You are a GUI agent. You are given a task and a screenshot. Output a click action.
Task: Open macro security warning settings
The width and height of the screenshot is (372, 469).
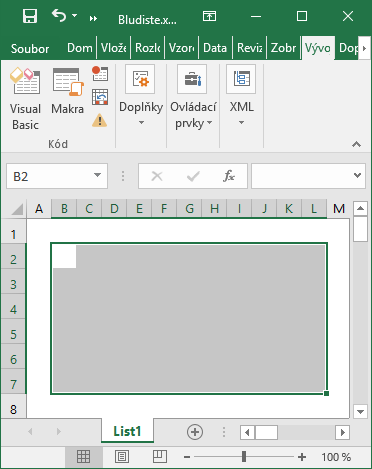[100, 120]
